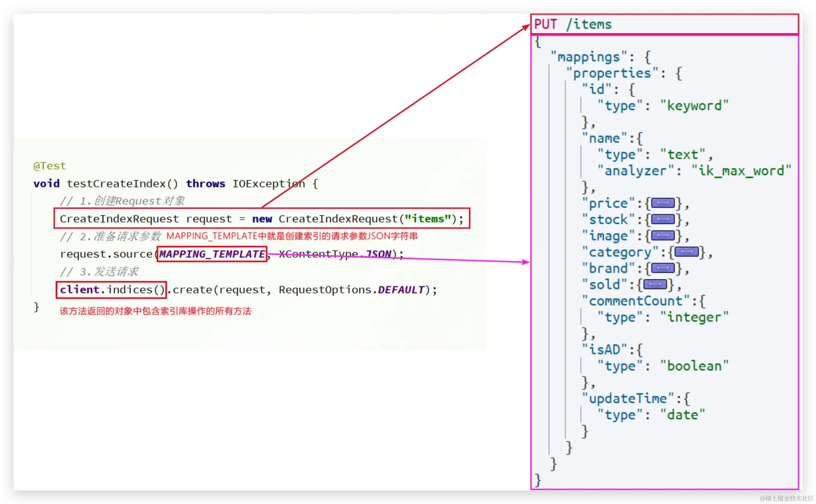Screen dimensions: 816x504
Task: Click the @Test annotation
Action: click(x=49, y=166)
